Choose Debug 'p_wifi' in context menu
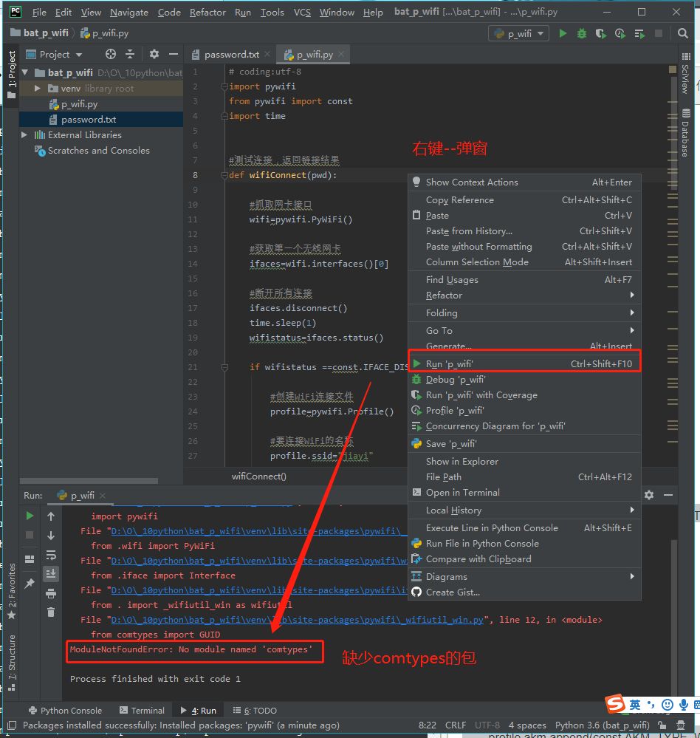700x738 pixels. coord(524,380)
